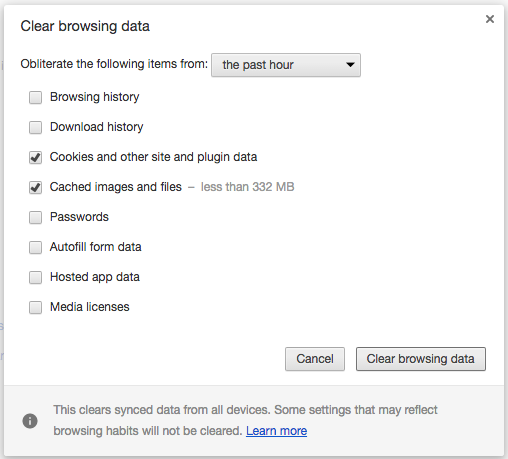Enable the Autofill form data checkbox
This screenshot has height=459, width=508.
(35, 247)
